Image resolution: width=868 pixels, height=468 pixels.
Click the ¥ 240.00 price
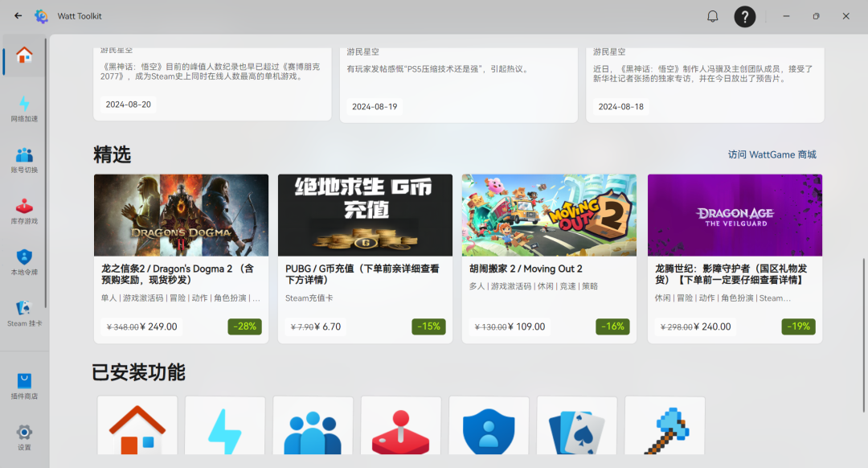click(x=712, y=326)
